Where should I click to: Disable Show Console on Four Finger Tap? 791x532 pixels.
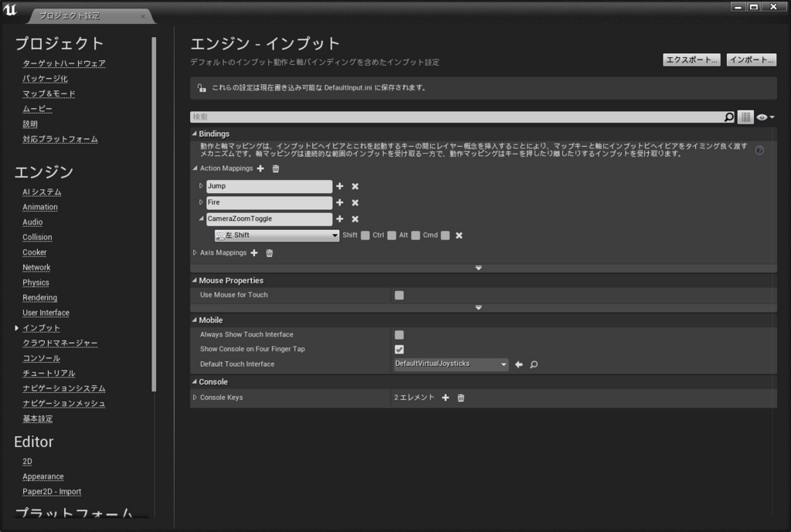click(399, 349)
